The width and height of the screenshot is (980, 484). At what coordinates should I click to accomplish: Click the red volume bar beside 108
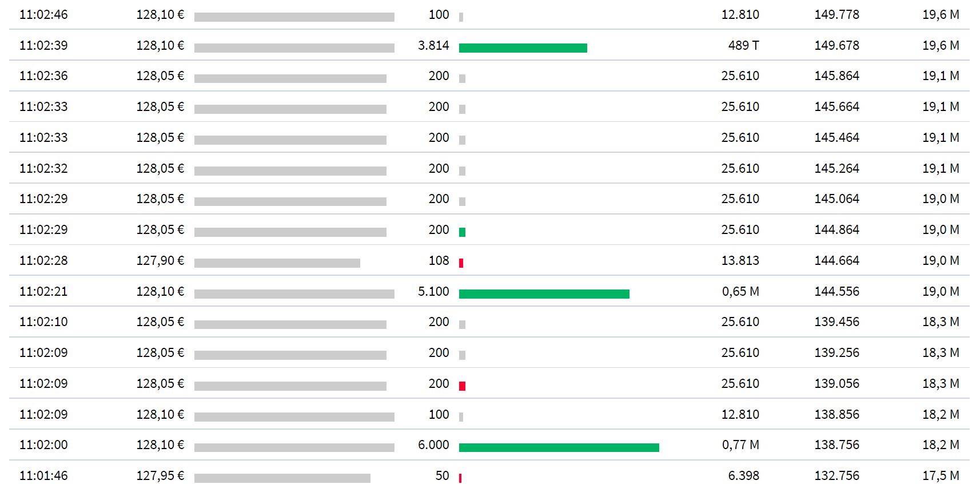(461, 263)
